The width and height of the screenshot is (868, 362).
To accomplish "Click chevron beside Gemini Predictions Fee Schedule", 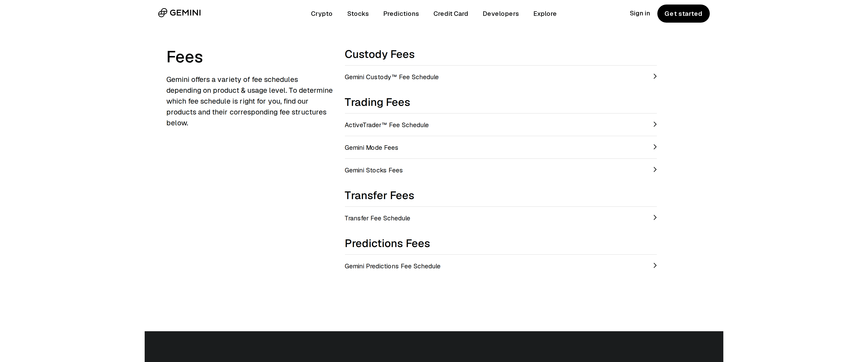I will 655,266.
